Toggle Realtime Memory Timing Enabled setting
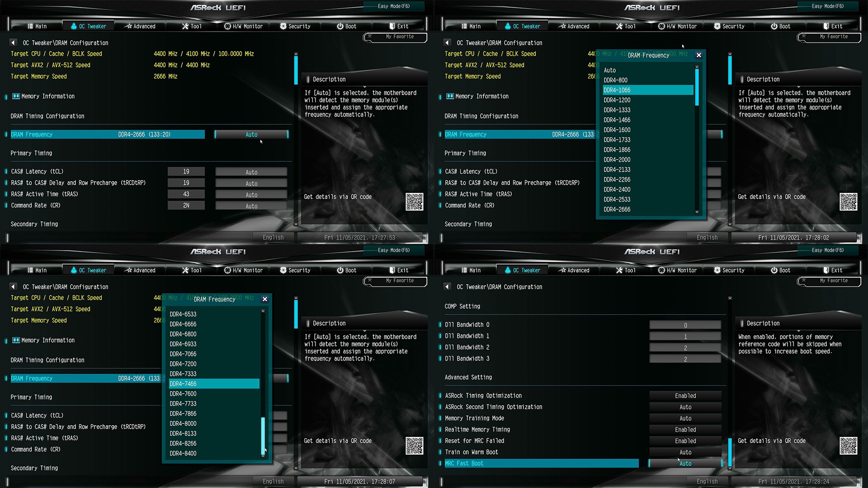 point(685,430)
